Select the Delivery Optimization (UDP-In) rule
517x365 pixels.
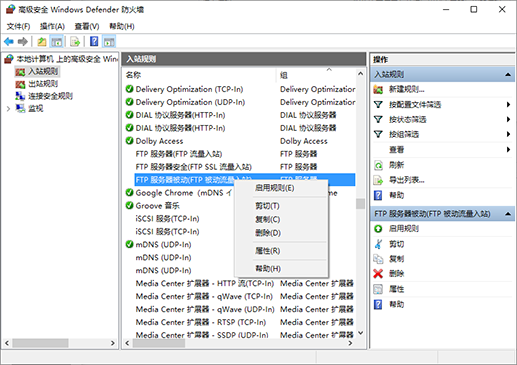(190, 102)
